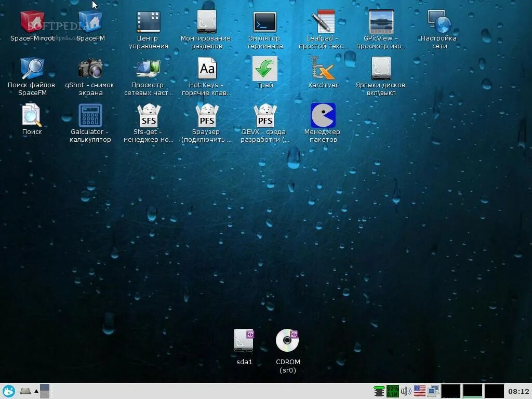Mount the sda1 partition

click(x=244, y=339)
